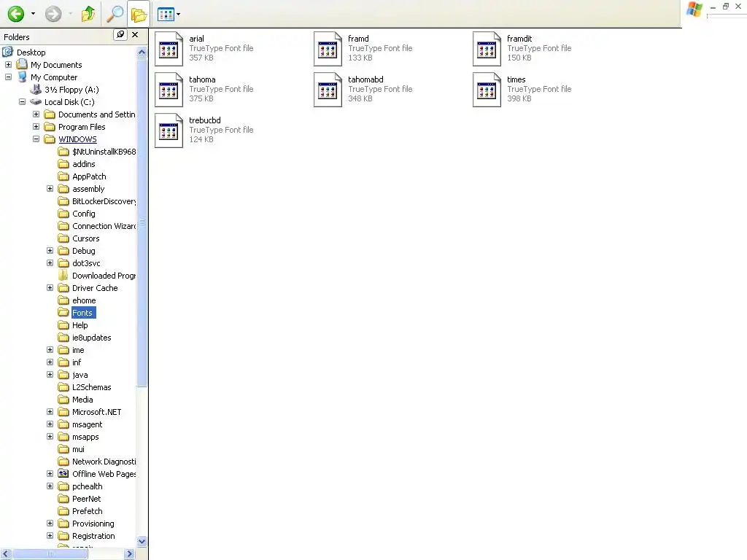The width and height of the screenshot is (747, 560).
Task: Select the L2Schemas folder
Action: [91, 386]
